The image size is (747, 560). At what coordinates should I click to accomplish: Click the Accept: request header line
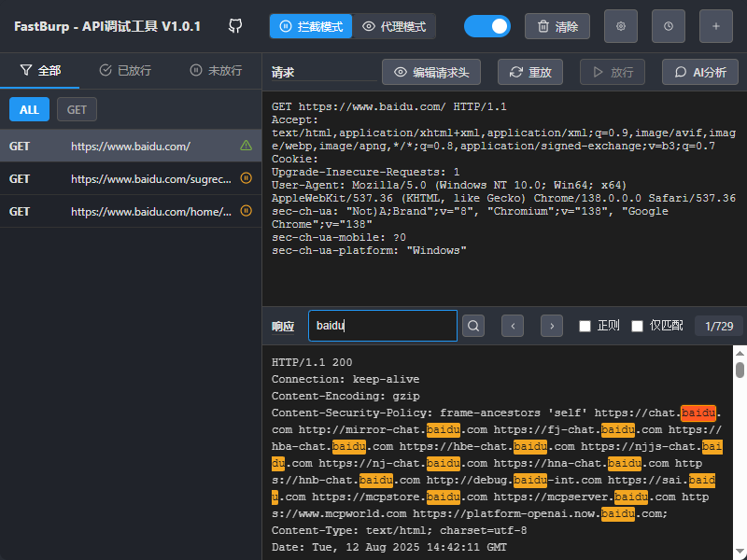(294, 120)
